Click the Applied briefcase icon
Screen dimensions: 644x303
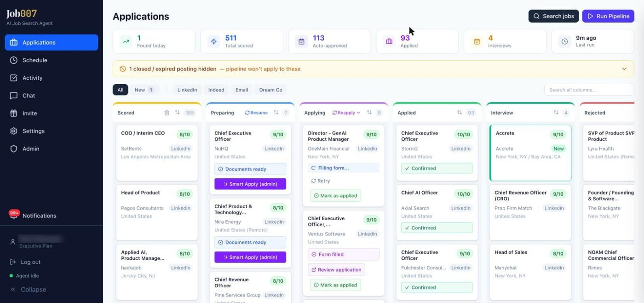point(389,41)
